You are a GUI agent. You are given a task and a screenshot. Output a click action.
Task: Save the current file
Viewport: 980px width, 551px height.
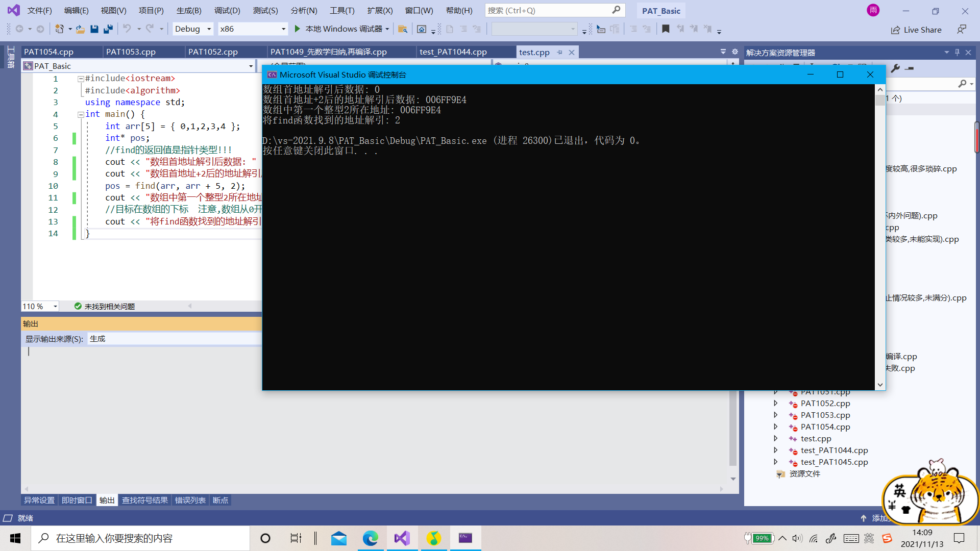coord(94,29)
